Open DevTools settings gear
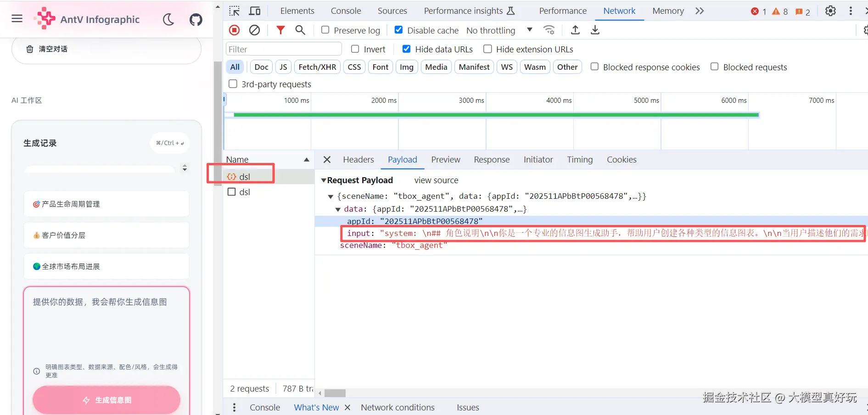This screenshot has width=868, height=415. (x=830, y=11)
